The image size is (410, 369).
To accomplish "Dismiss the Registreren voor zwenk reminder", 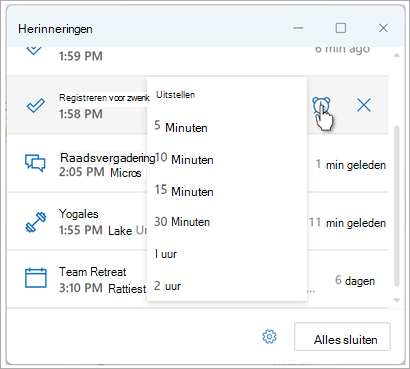I will pyautogui.click(x=364, y=106).
